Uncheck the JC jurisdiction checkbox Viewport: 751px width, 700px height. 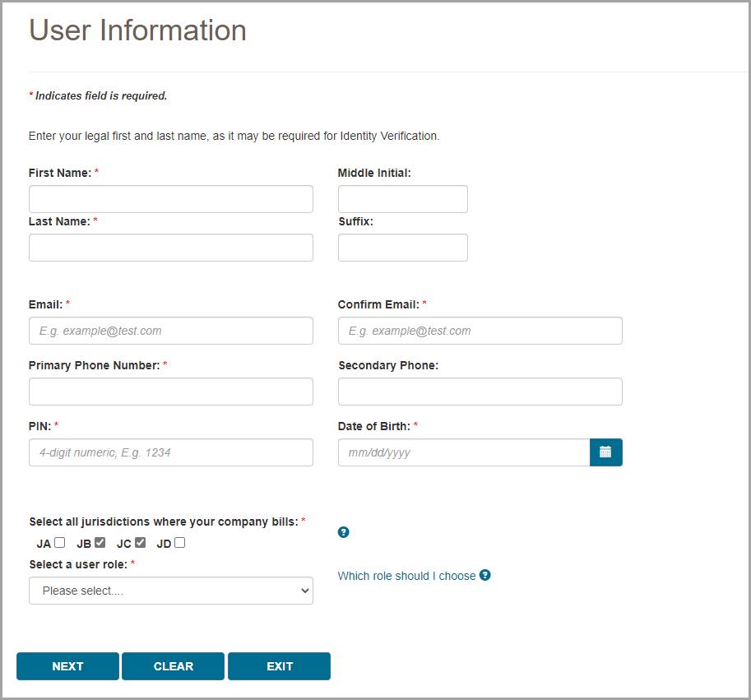pos(141,543)
